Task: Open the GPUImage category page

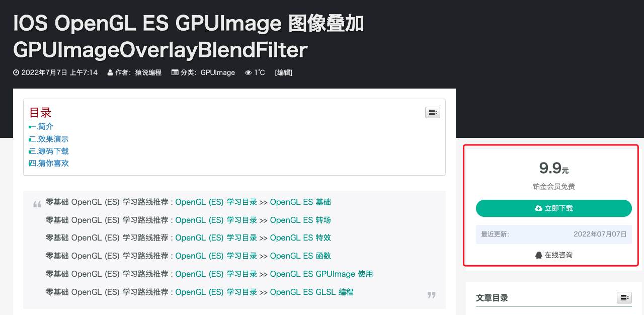Action: [218, 72]
